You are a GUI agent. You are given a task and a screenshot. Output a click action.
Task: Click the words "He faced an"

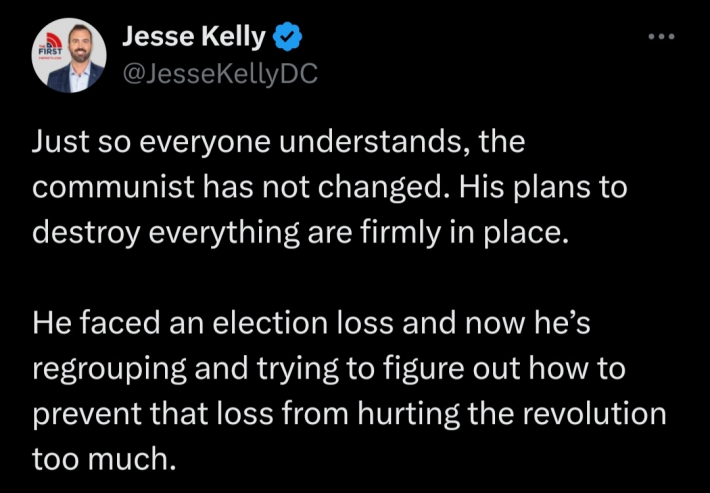pos(109,323)
